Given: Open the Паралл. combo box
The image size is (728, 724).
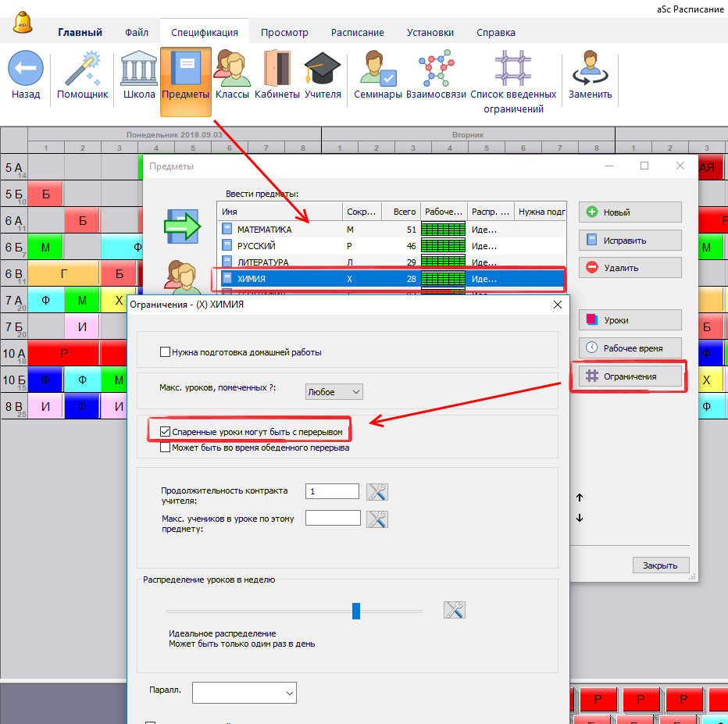Looking at the screenshot, I should point(244,692).
